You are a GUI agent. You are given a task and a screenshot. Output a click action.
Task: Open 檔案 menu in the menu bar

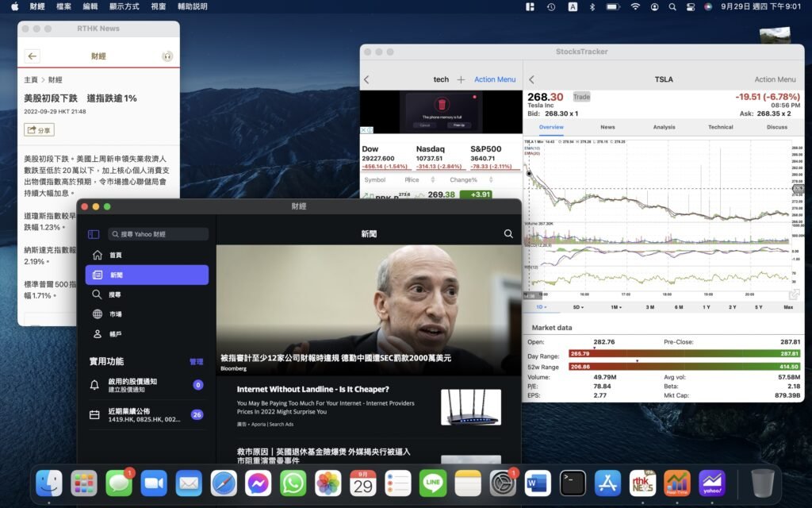(63, 6)
